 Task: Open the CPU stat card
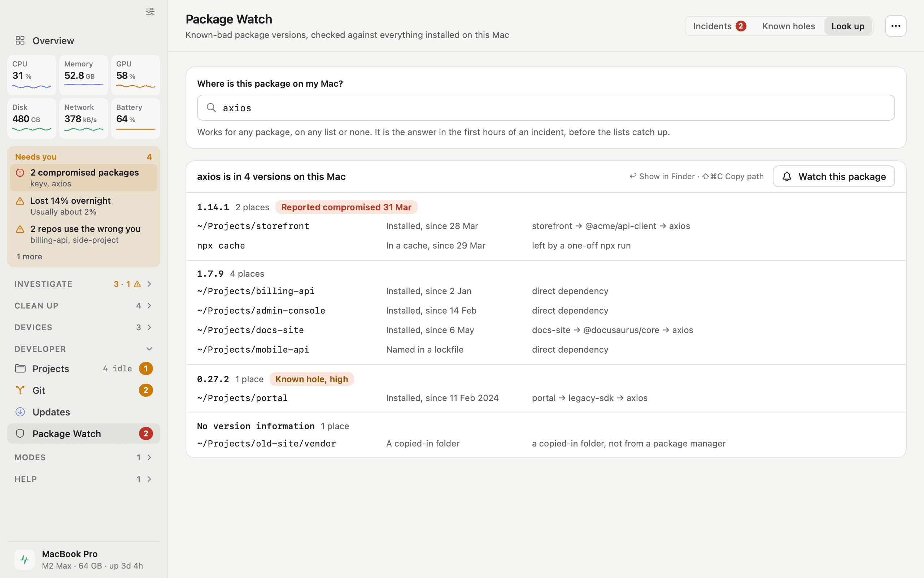tap(32, 75)
